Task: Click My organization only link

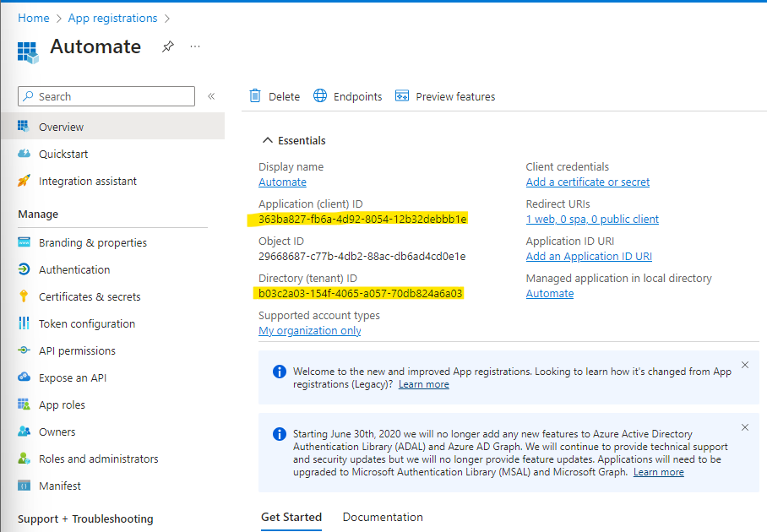Action: 310,330
